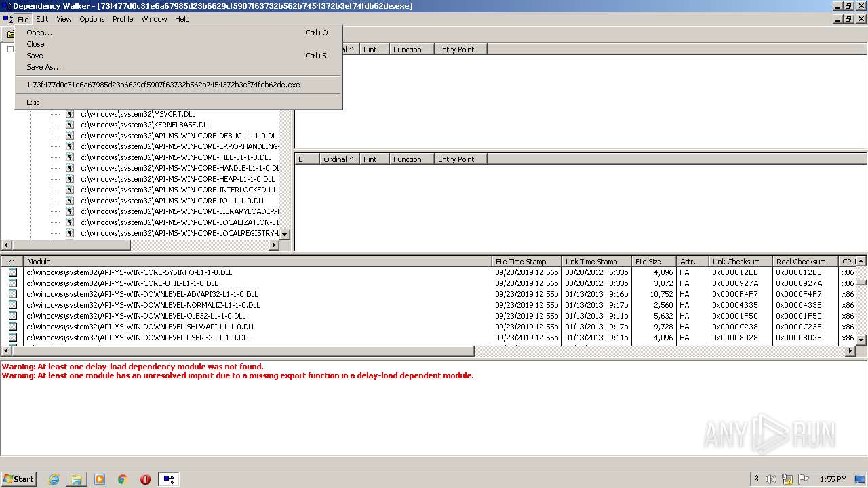Click module icon for API-MS-WIN-DOWNLEVEL-NORMALIZ in list
The image size is (868, 488).
(x=12, y=305)
